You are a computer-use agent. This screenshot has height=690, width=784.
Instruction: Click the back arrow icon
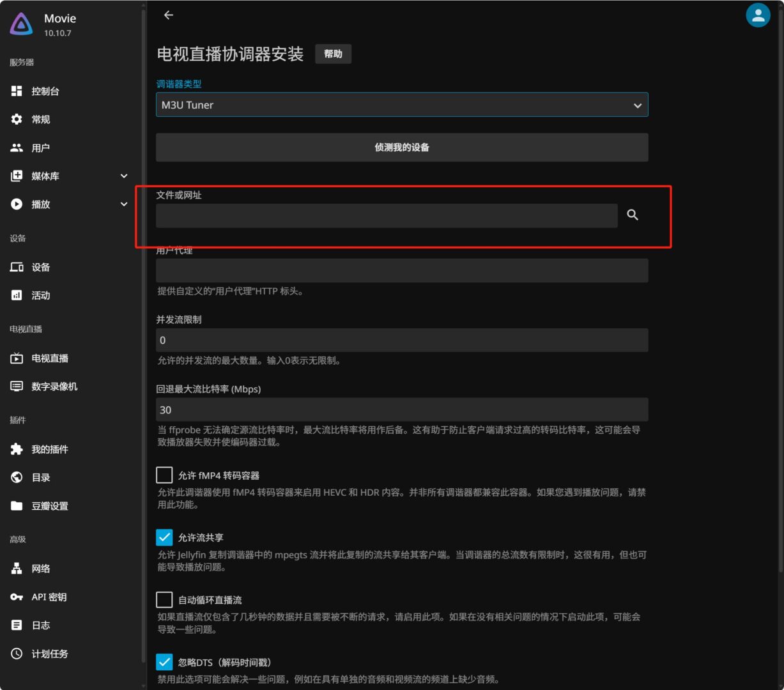(x=169, y=15)
